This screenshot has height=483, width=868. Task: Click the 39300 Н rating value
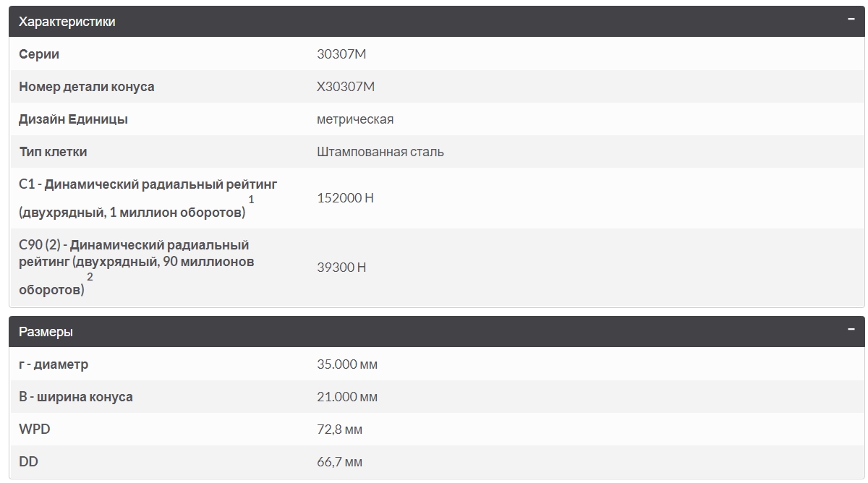click(341, 268)
